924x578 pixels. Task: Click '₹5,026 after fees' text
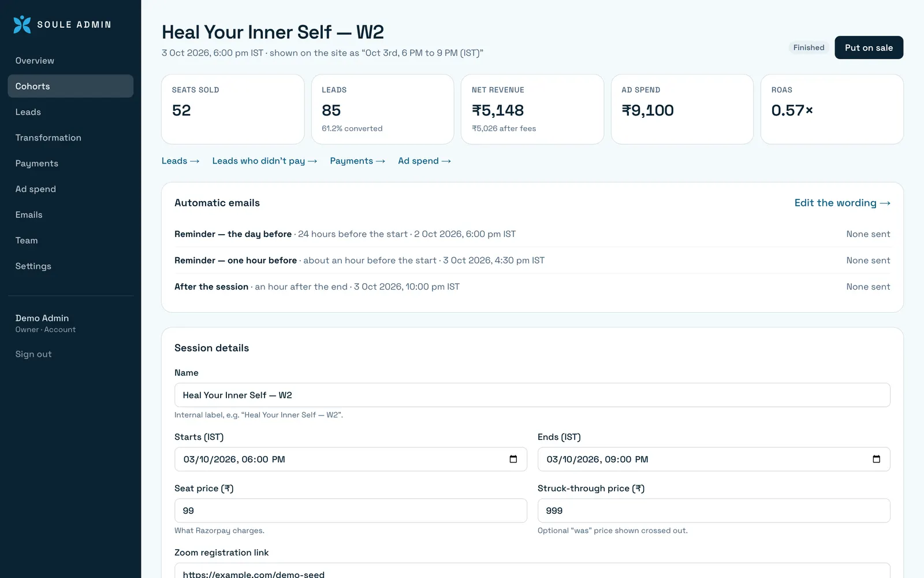coord(504,128)
